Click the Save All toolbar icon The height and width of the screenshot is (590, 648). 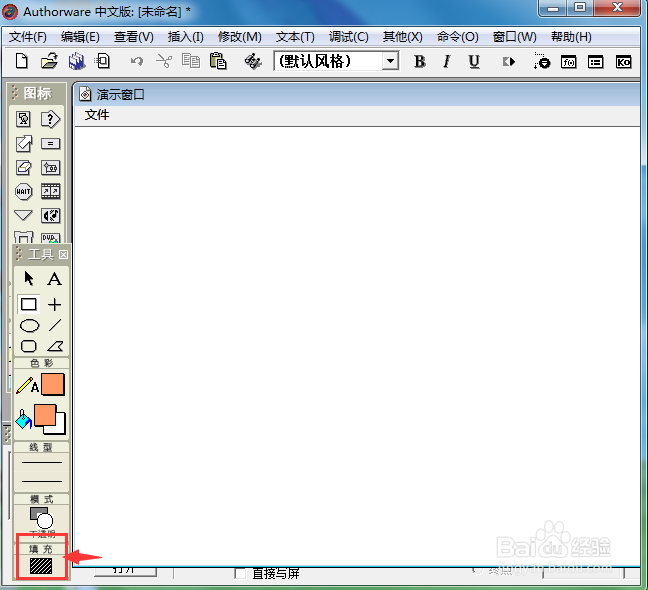click(77, 61)
